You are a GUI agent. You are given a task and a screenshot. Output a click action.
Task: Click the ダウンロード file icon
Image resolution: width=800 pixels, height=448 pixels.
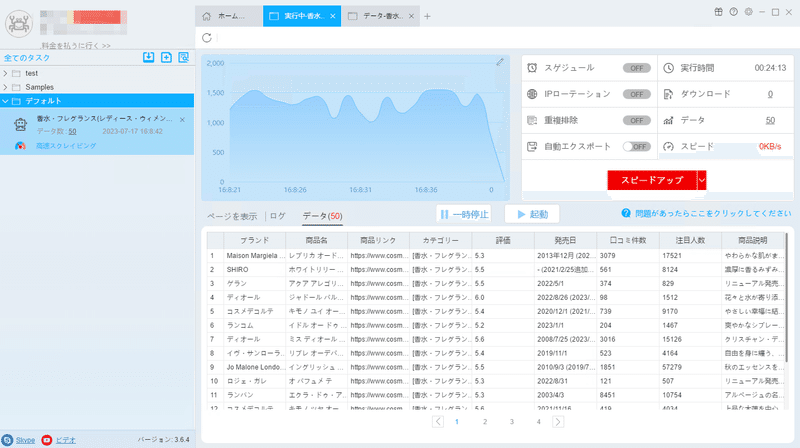click(x=668, y=94)
